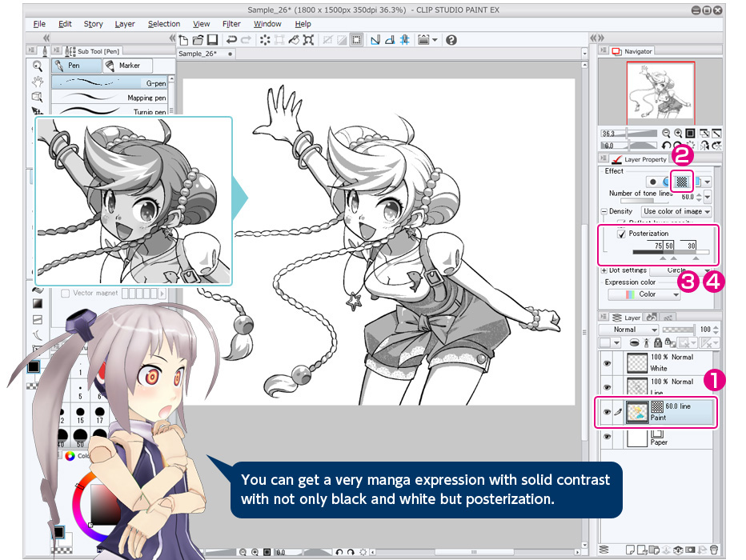Open the Normal blending mode dropdown

click(634, 330)
